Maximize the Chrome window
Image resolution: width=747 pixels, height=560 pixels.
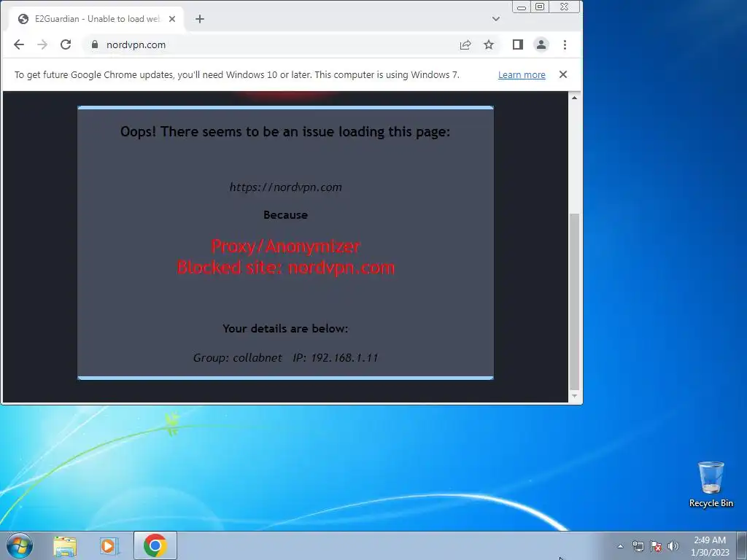coord(540,7)
